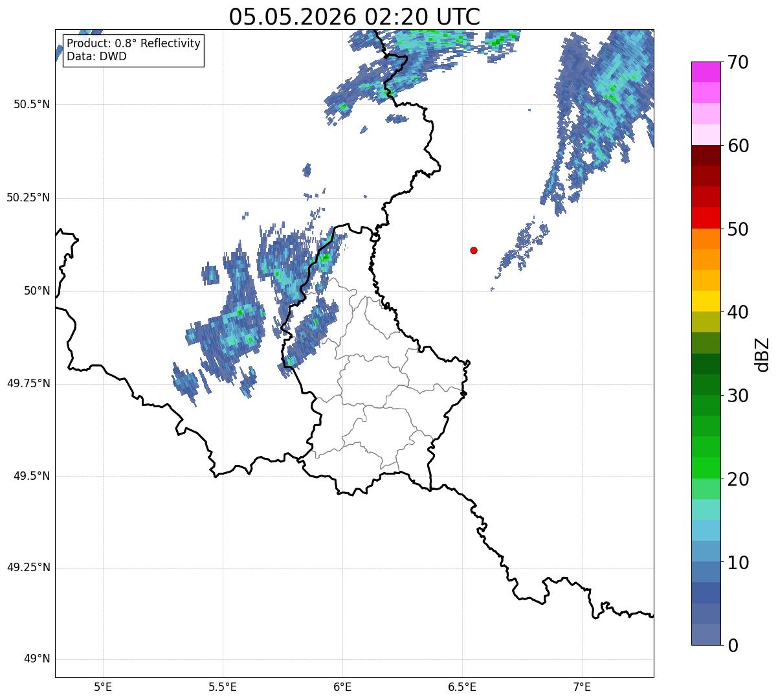Select the 49.25°N latitude label
Viewport: 778px width, 700px height.
28,568
